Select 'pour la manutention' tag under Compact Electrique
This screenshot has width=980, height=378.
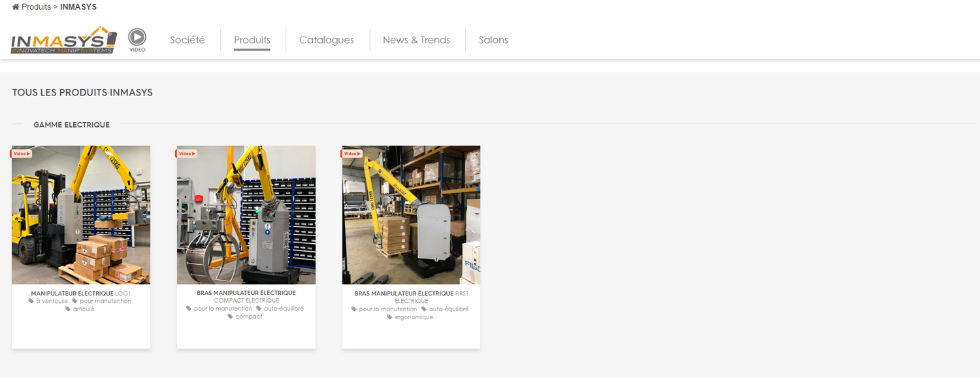pos(220,309)
